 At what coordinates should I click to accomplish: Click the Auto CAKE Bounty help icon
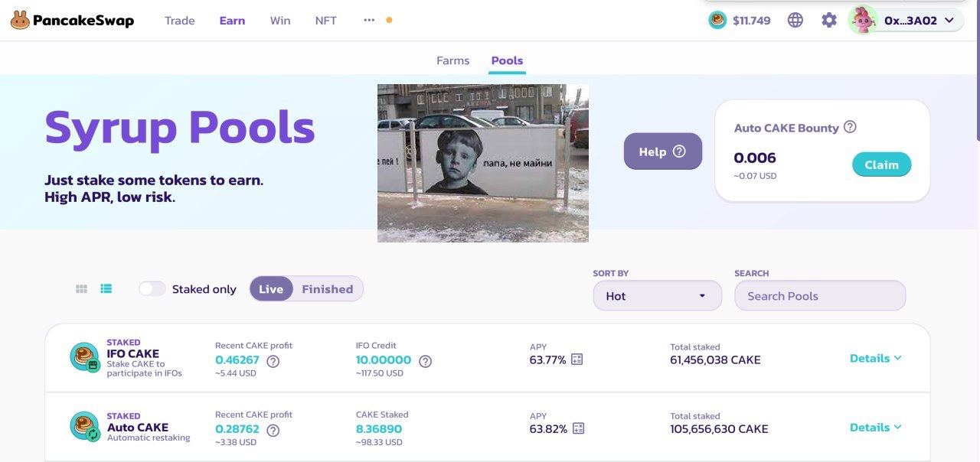coord(850,127)
